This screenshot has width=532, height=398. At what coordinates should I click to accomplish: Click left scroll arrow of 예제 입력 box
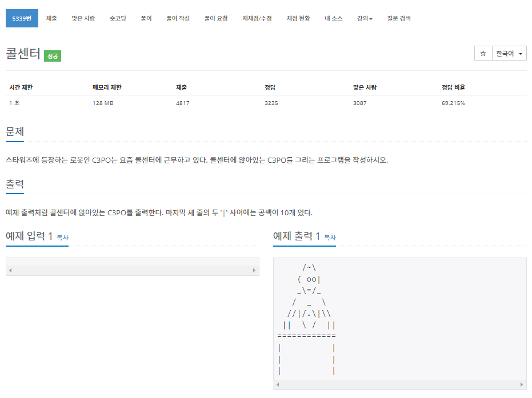pos(10,270)
